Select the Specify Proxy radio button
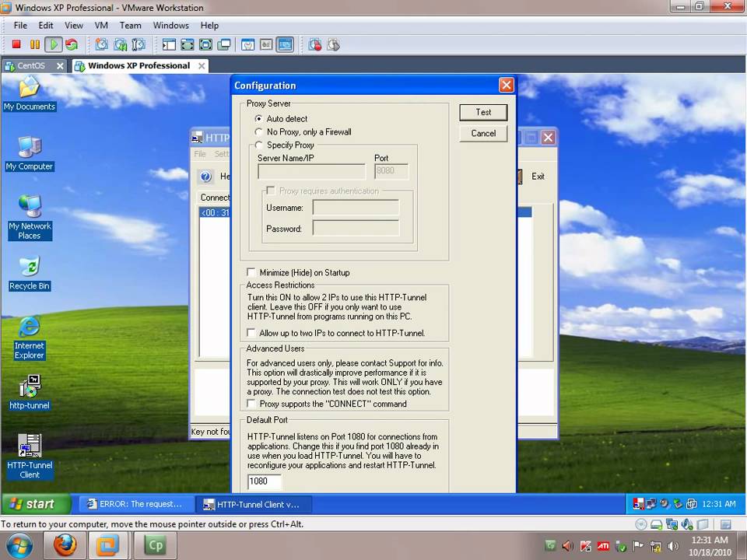The height and width of the screenshot is (560, 747). [259, 145]
